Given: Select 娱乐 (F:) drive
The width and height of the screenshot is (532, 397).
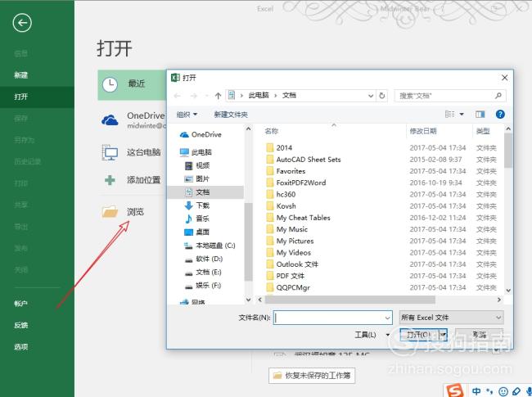Looking at the screenshot, I should click(203, 286).
